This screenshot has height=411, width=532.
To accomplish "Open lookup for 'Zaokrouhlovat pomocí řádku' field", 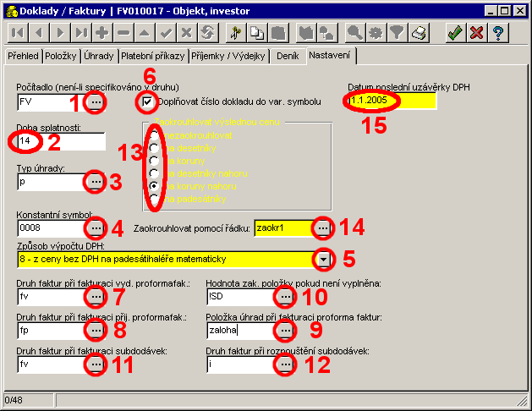I will pos(323,227).
